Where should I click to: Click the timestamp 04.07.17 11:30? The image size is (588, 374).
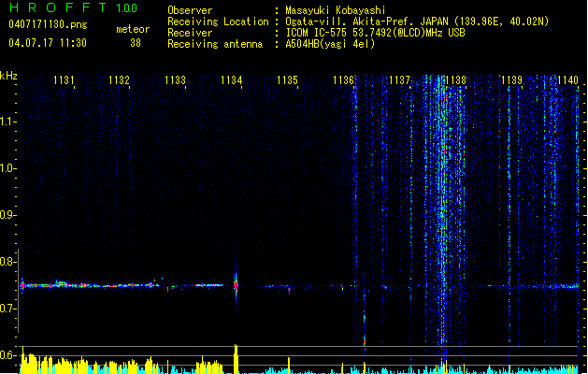[48, 43]
